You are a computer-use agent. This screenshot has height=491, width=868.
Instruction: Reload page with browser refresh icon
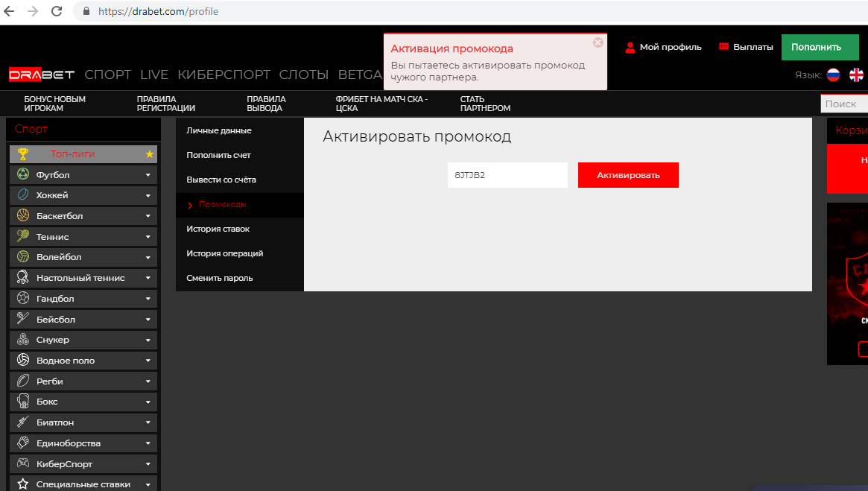click(x=57, y=11)
